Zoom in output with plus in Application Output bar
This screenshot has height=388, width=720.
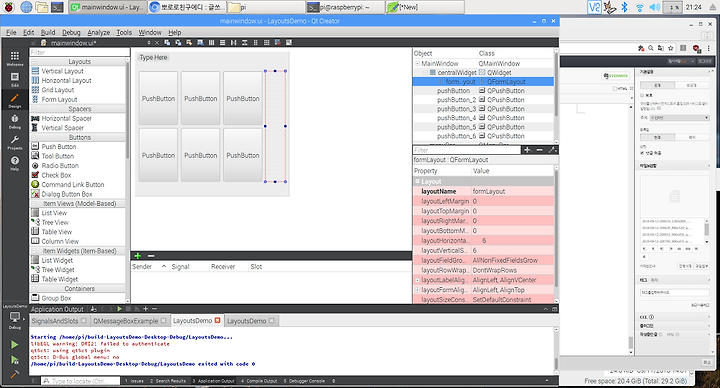pos(145,309)
